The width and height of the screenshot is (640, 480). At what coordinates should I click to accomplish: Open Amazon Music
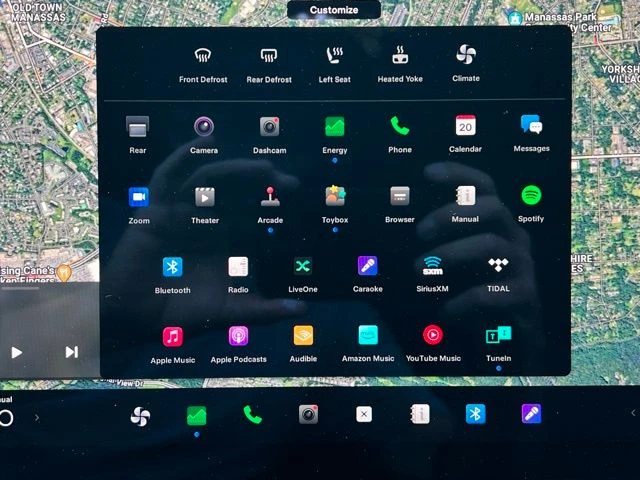[368, 344]
